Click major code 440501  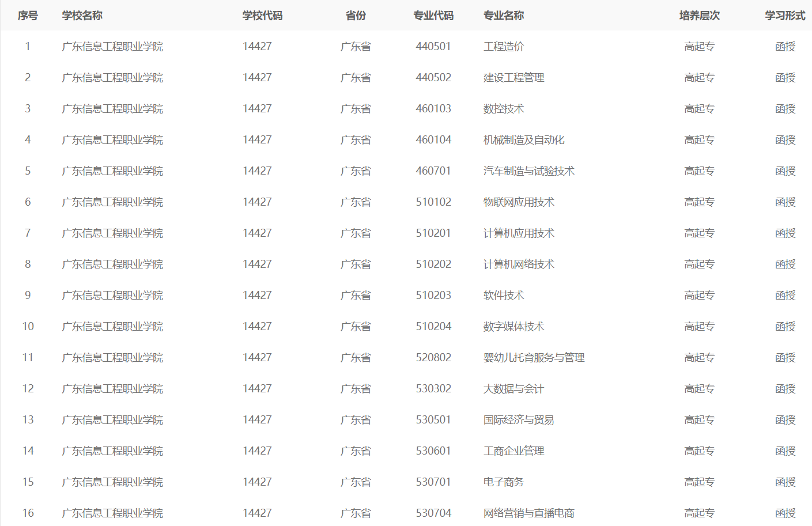(433, 47)
